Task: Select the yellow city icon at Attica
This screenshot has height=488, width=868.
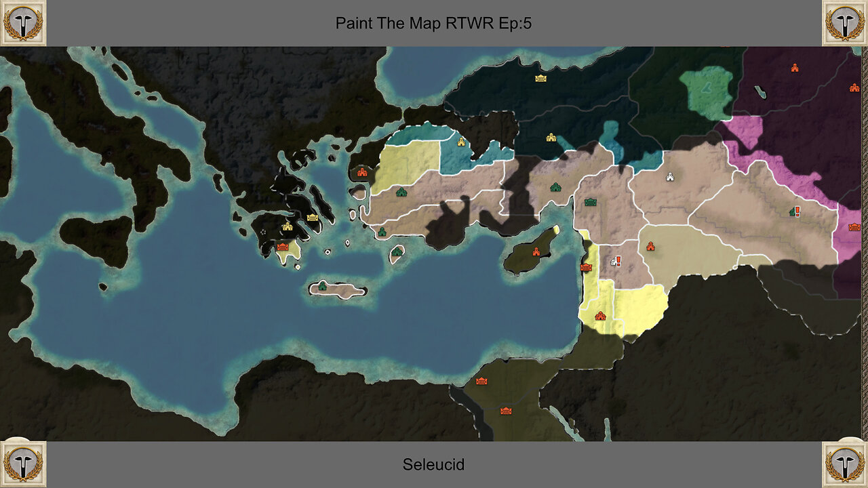Action: point(312,218)
